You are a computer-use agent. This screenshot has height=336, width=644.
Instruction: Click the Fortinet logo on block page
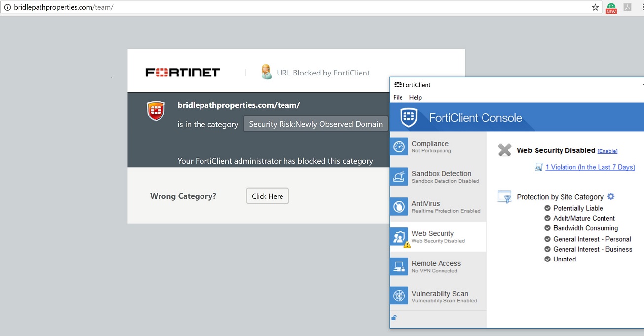point(183,73)
